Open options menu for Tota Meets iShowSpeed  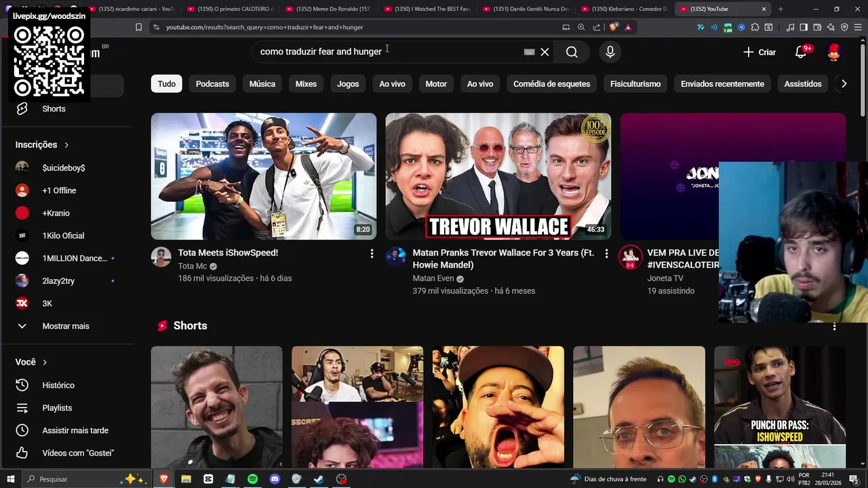point(372,253)
